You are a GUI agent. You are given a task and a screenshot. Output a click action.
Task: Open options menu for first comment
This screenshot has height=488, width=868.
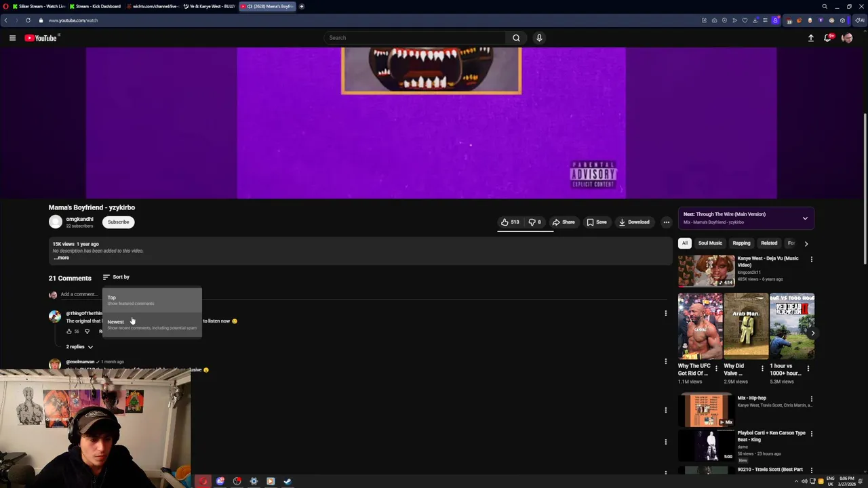click(665, 313)
